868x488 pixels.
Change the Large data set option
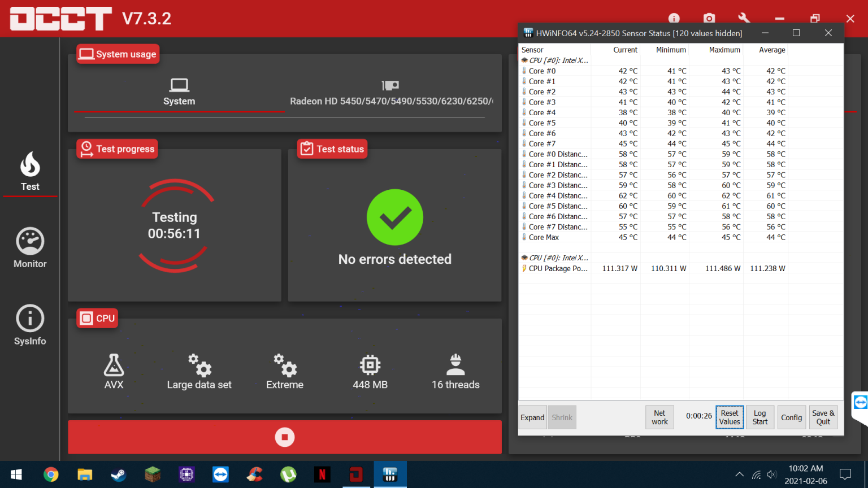click(199, 372)
